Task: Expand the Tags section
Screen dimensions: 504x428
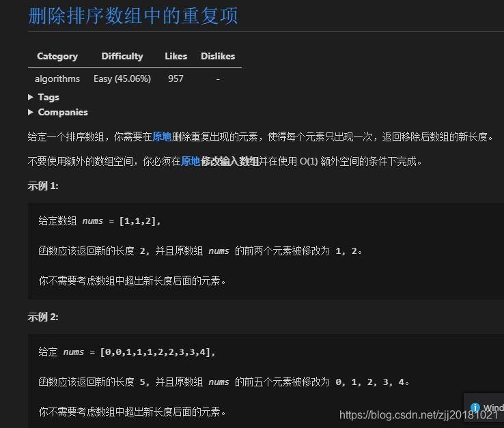Action: (44, 97)
